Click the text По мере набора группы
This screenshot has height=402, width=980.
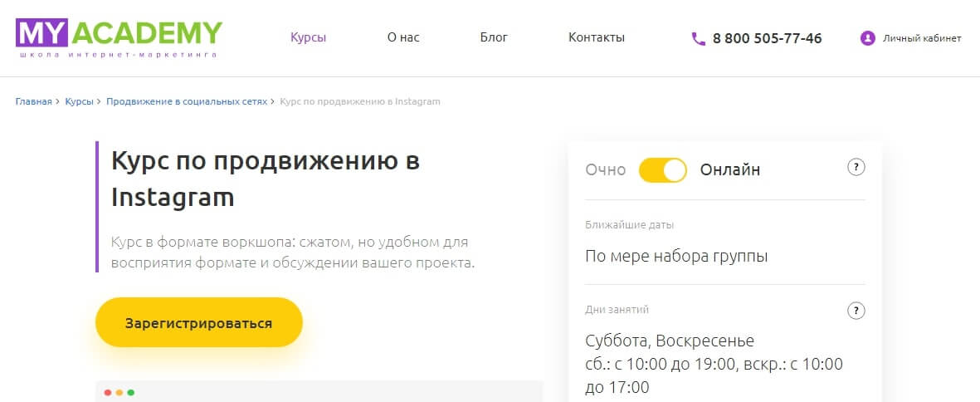click(676, 257)
